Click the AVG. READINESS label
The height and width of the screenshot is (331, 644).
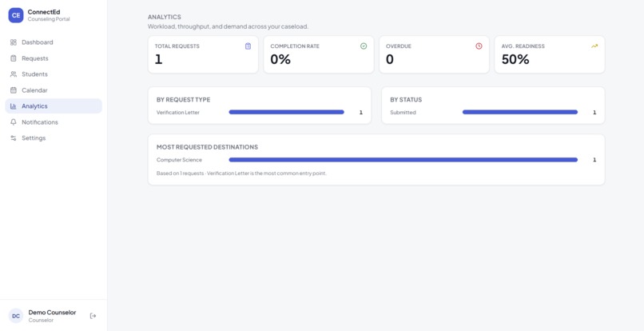[x=523, y=46]
